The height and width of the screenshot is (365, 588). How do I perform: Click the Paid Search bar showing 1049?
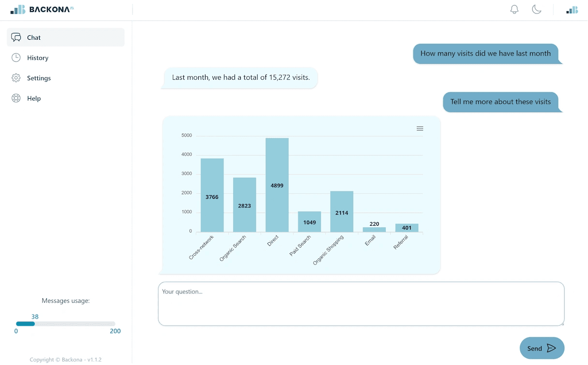(309, 222)
